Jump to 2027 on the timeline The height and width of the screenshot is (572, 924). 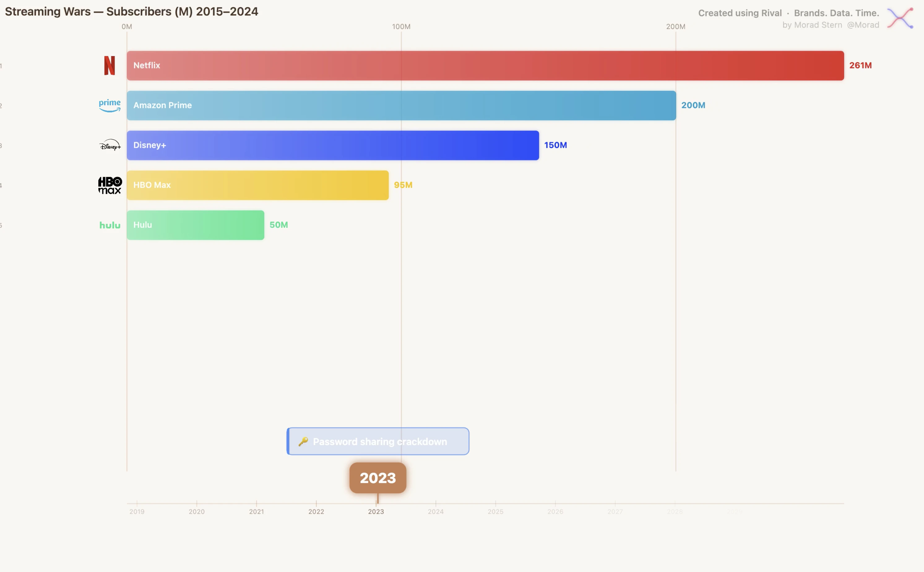pos(615,511)
